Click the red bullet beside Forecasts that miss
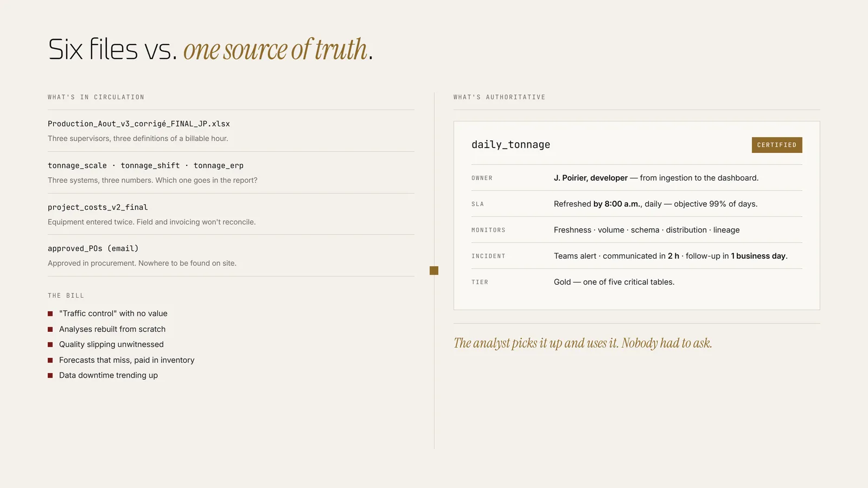The width and height of the screenshot is (868, 488). coord(50,360)
